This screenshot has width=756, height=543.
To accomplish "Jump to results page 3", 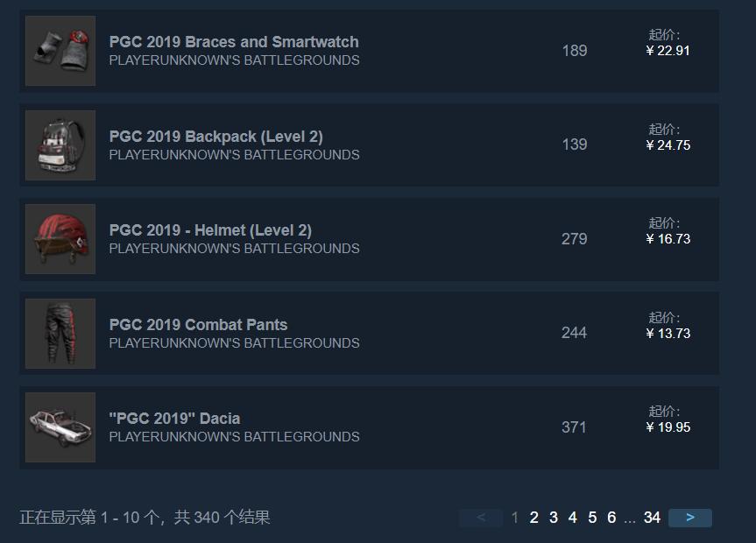I will [554, 518].
